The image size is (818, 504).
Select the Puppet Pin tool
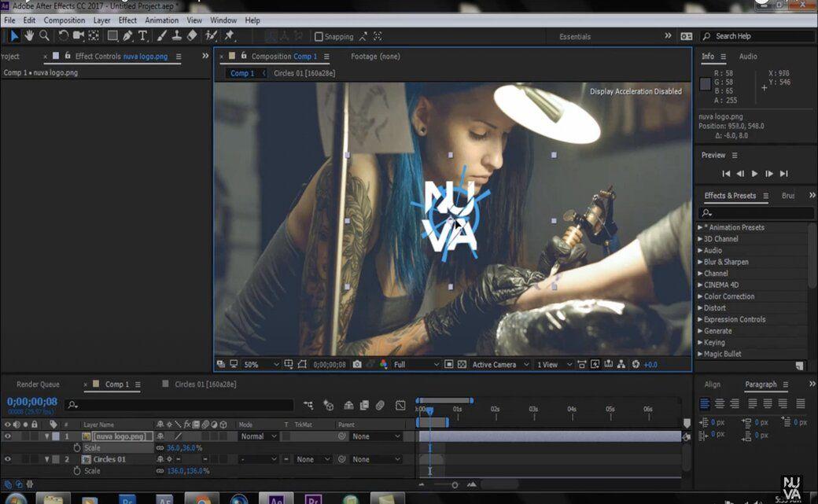(229, 35)
